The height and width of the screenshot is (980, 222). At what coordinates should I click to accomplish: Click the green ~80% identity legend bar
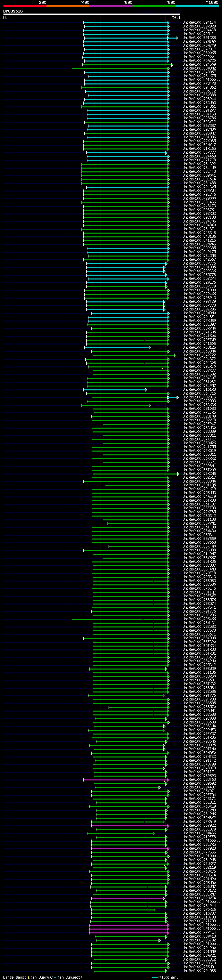[154, 7]
